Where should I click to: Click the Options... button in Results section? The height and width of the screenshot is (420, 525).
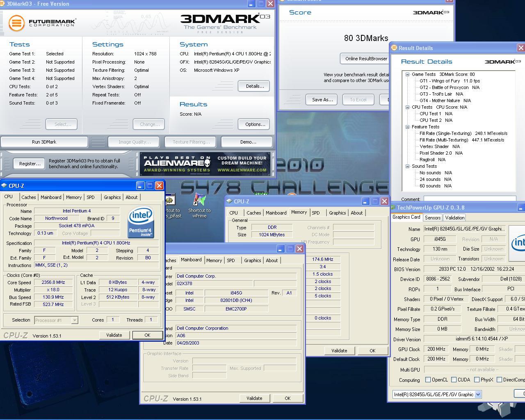coord(255,124)
